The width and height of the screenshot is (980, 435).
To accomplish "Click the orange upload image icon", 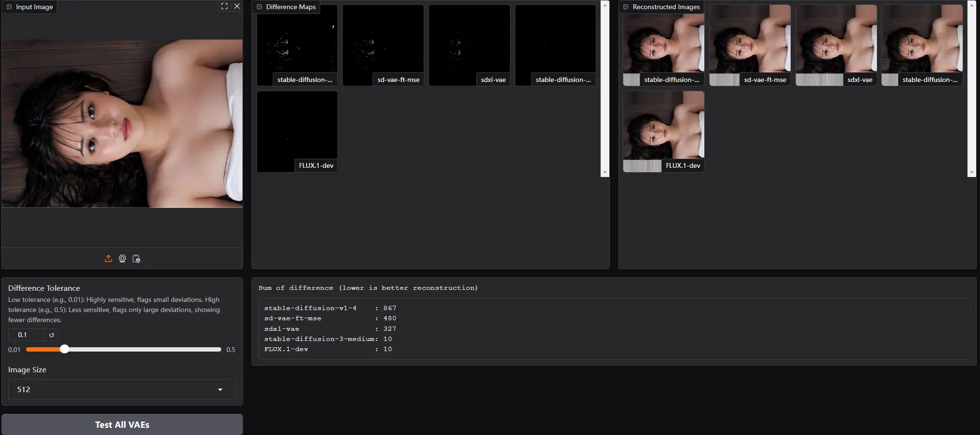I will 108,258.
